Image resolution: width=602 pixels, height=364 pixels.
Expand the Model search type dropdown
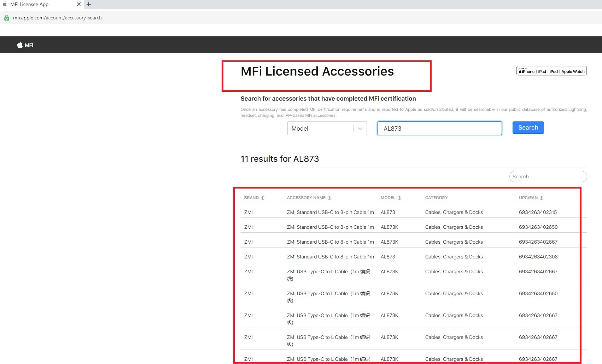320,129
